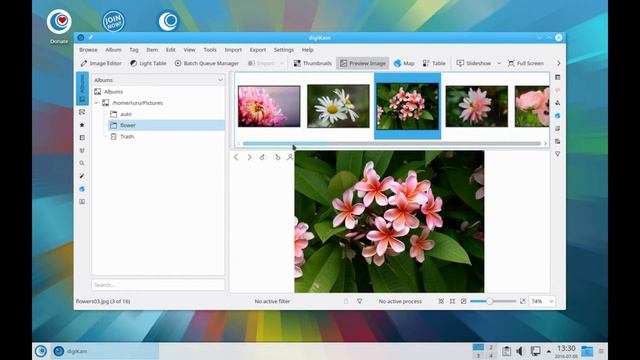Open the Captions icon in right sidebar

[x=558, y=129]
